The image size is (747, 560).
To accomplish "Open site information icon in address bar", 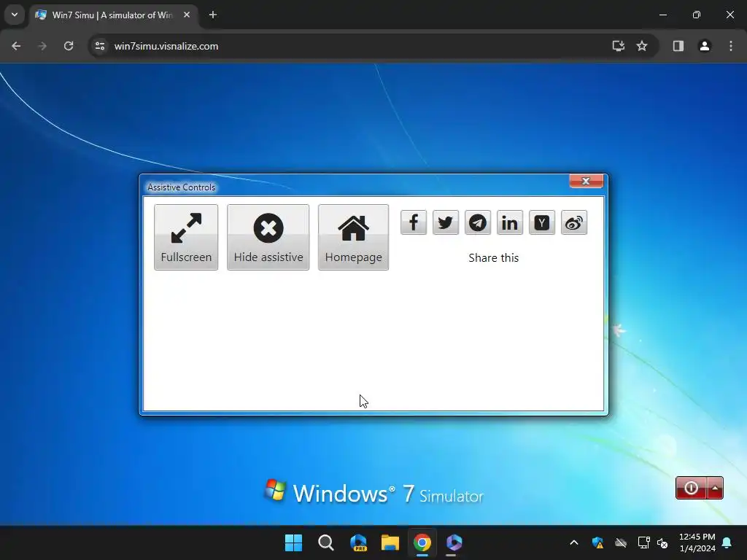I will (99, 46).
